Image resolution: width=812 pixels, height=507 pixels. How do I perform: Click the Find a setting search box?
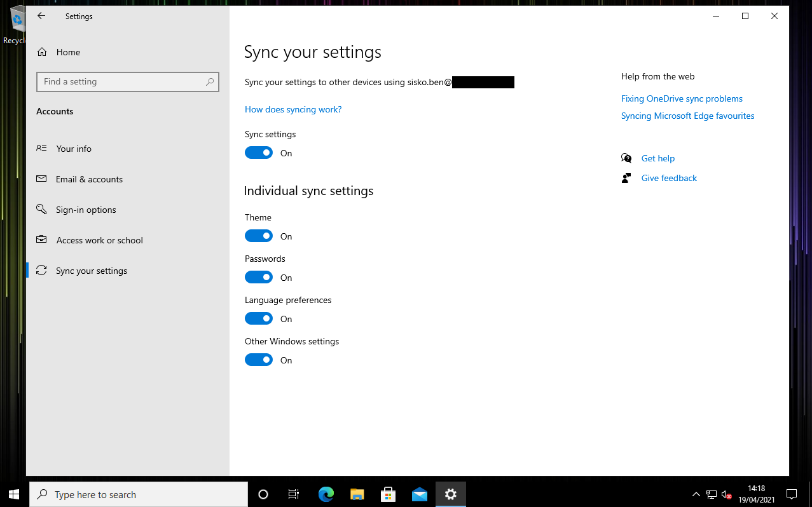[128, 81]
